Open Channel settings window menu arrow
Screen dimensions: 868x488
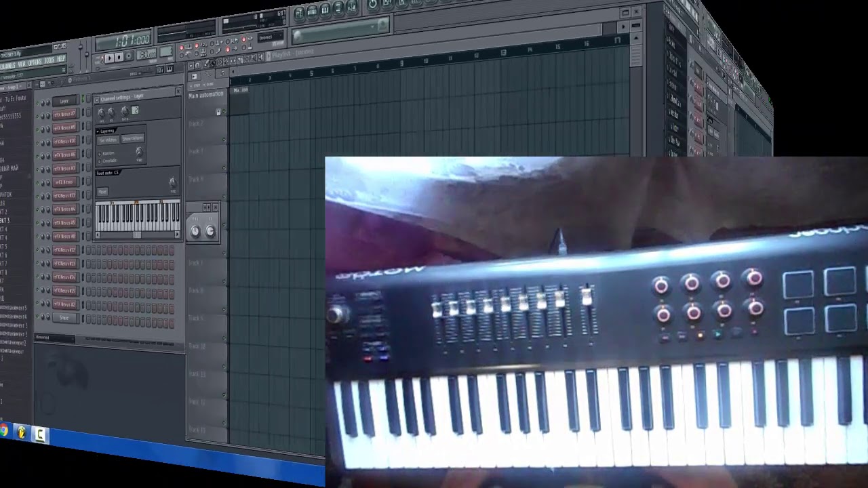tap(97, 100)
